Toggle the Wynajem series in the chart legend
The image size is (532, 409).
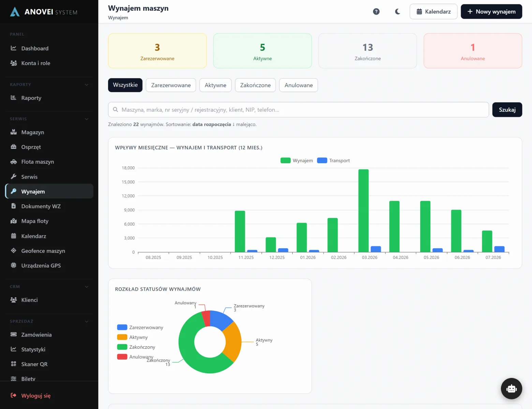click(296, 161)
